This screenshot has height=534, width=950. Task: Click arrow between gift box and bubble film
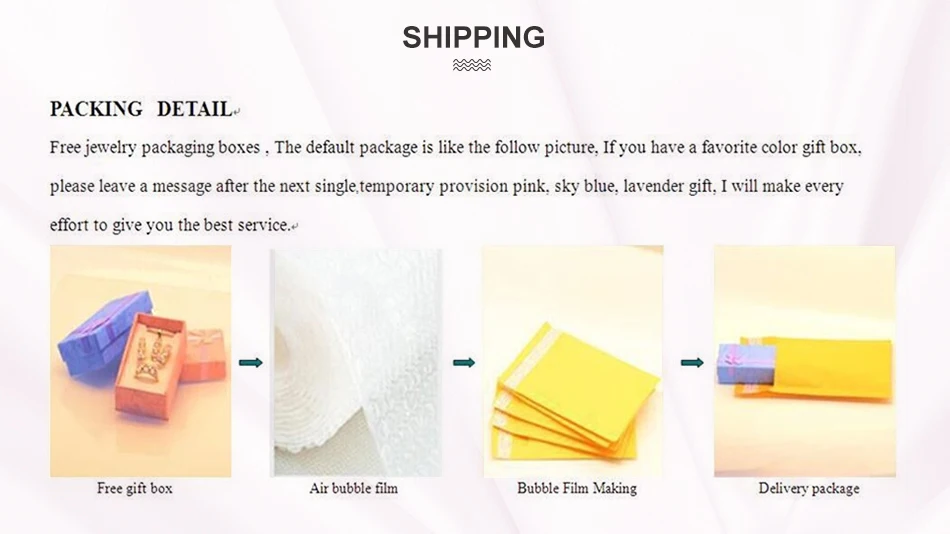coord(251,362)
